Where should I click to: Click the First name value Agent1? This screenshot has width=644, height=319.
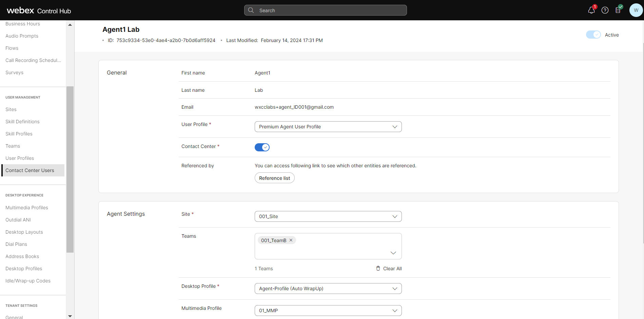262,73
